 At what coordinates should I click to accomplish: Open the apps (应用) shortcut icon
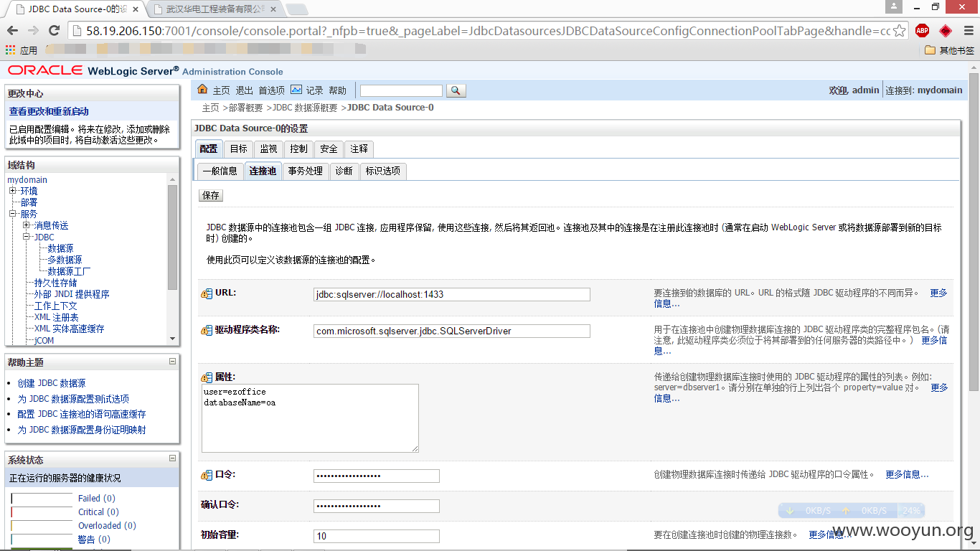tap(10, 50)
